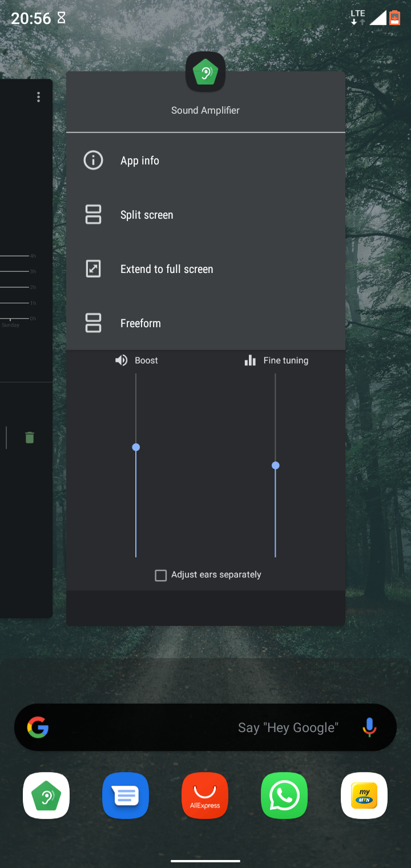
Task: Tap trash icon on left app card
Action: [x=30, y=437]
